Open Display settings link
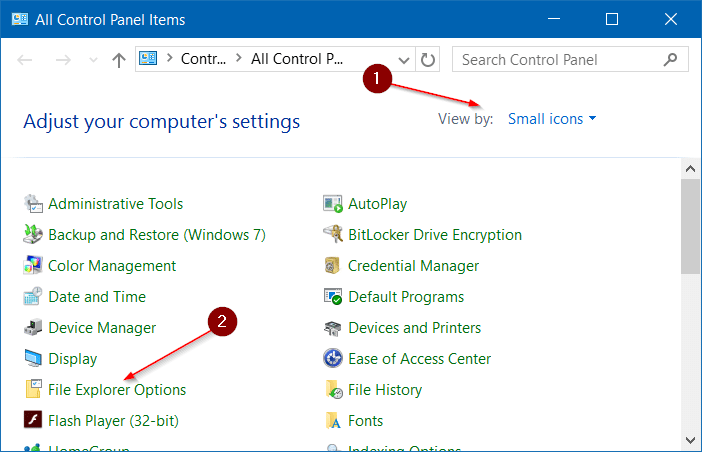 73,359
